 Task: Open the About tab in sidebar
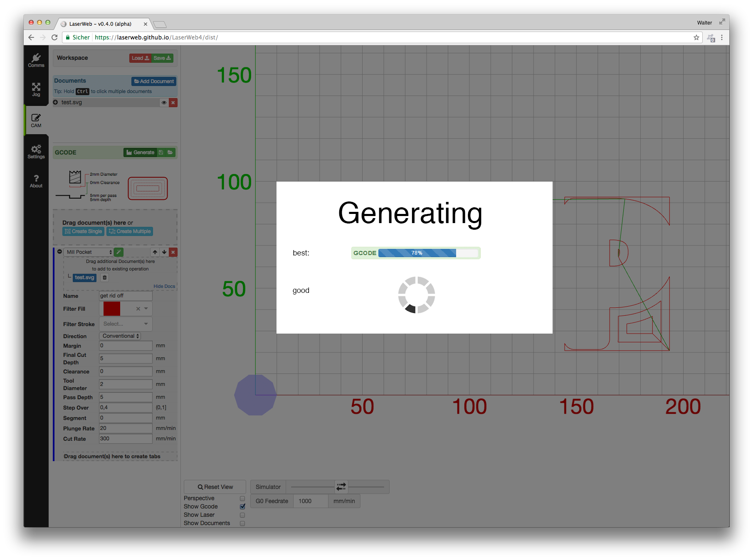click(x=36, y=181)
